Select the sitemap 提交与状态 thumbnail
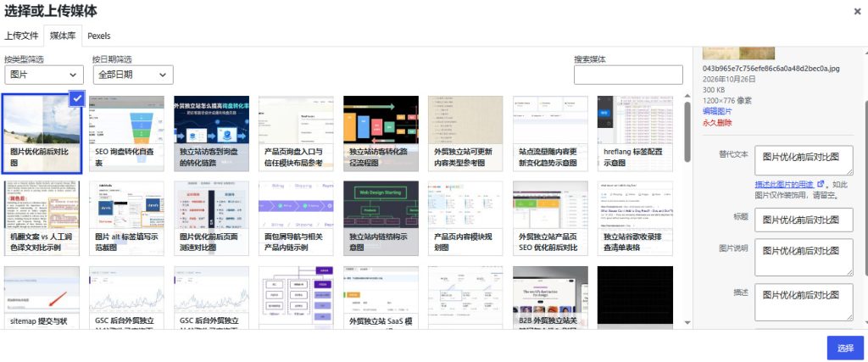 42,298
